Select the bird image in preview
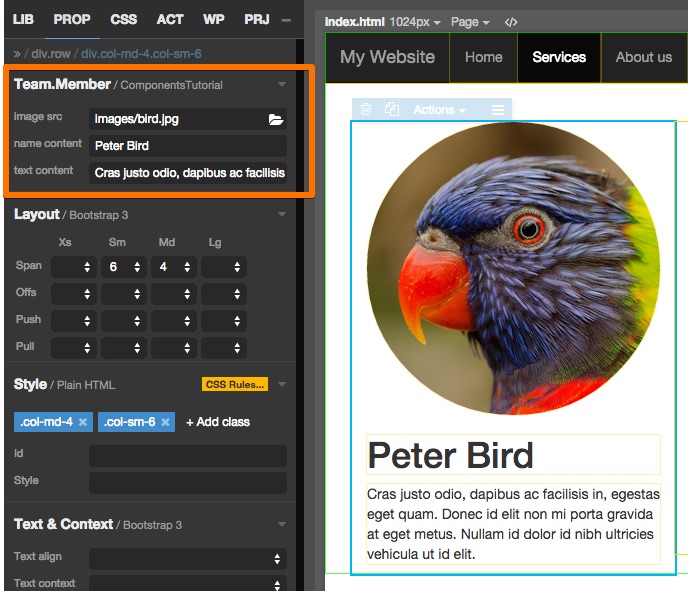The width and height of the screenshot is (688, 591). tap(513, 269)
